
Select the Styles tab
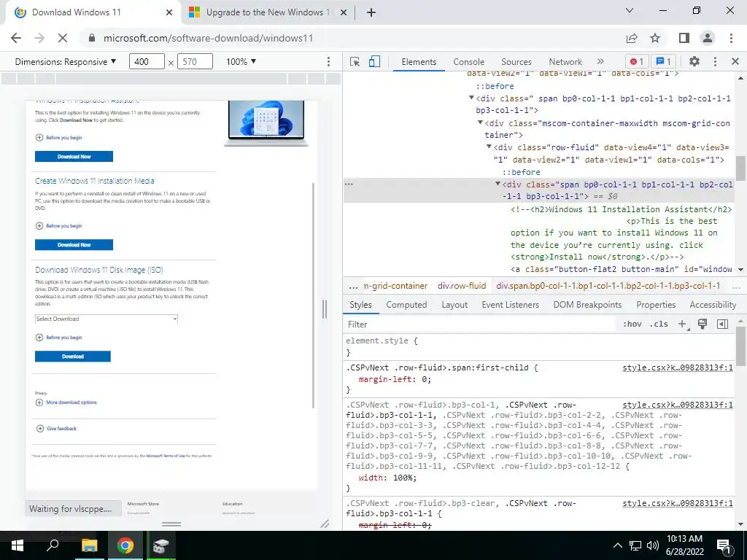360,305
